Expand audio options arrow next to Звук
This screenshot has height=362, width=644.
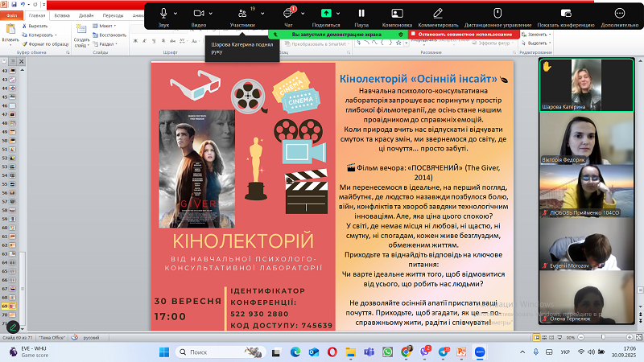(x=177, y=14)
